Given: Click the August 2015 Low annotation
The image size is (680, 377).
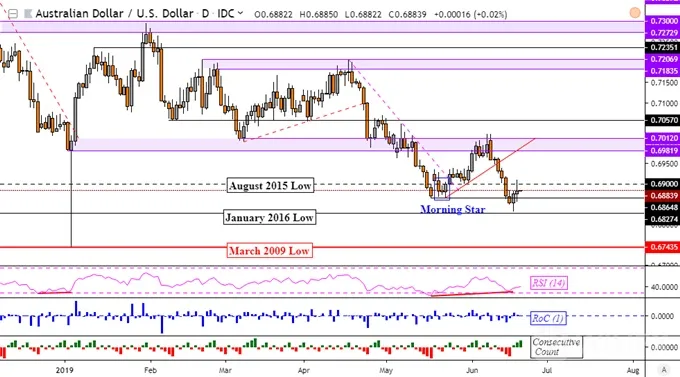Looking at the screenshot, I should [x=270, y=186].
